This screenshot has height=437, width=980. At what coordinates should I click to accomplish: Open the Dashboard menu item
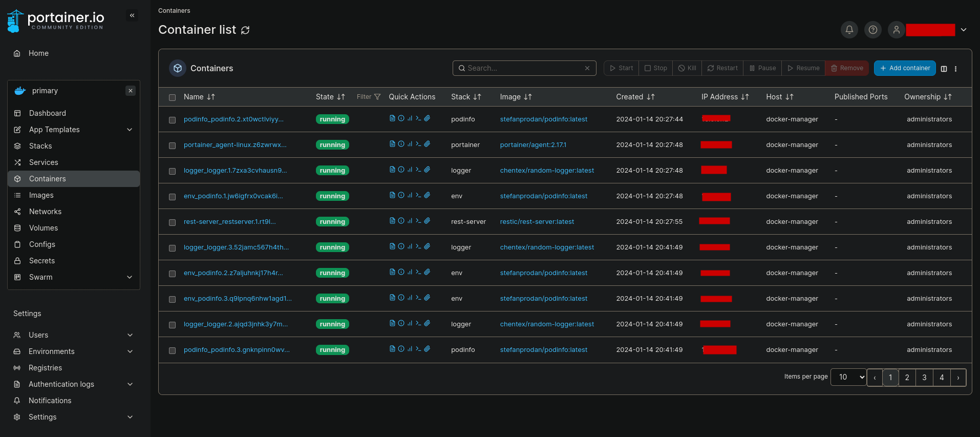pos(48,113)
